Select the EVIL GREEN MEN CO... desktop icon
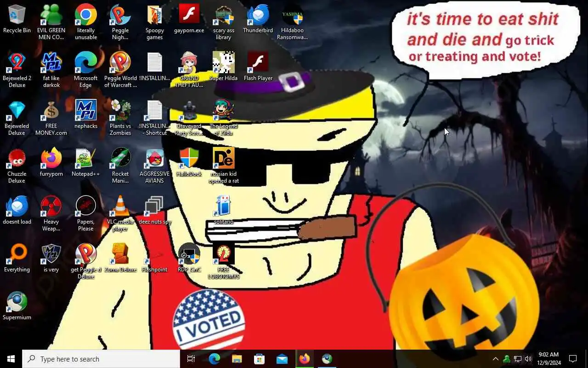588x368 pixels. click(x=51, y=22)
